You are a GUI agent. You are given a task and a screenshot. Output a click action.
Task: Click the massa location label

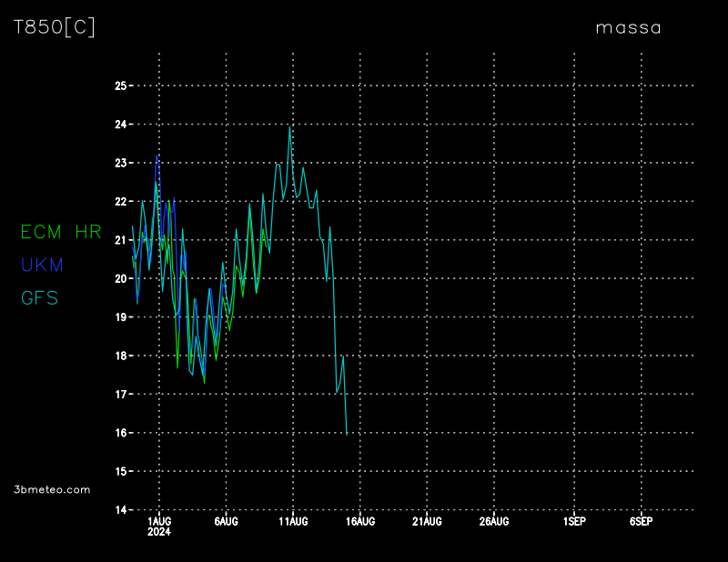coord(628,28)
